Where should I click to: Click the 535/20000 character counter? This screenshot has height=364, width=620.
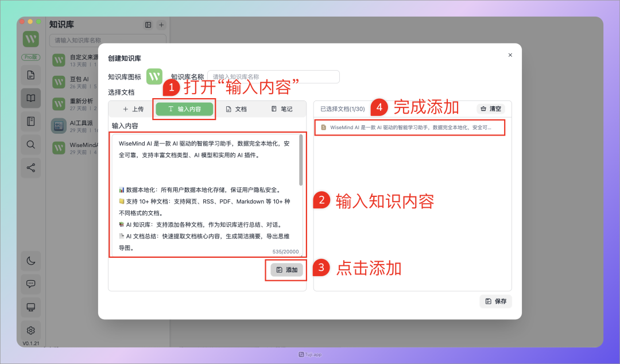[285, 251]
